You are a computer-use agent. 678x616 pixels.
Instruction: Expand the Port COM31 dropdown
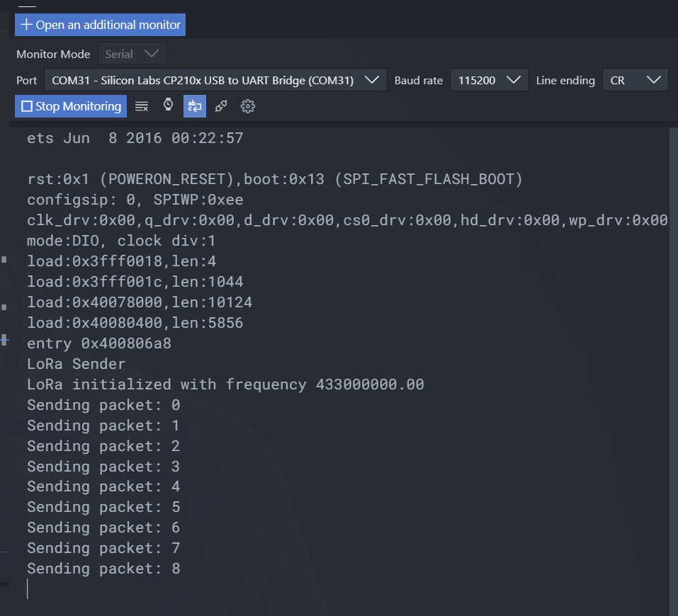(x=215, y=81)
